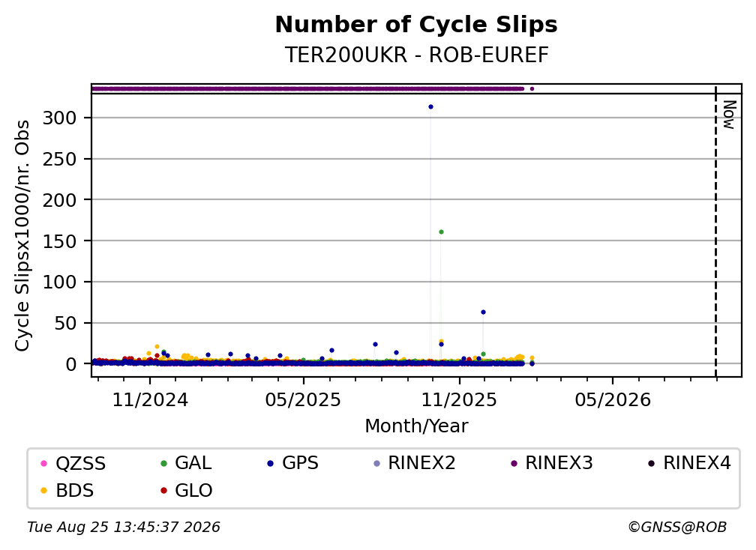Click the GLO red legend marker

(163, 491)
